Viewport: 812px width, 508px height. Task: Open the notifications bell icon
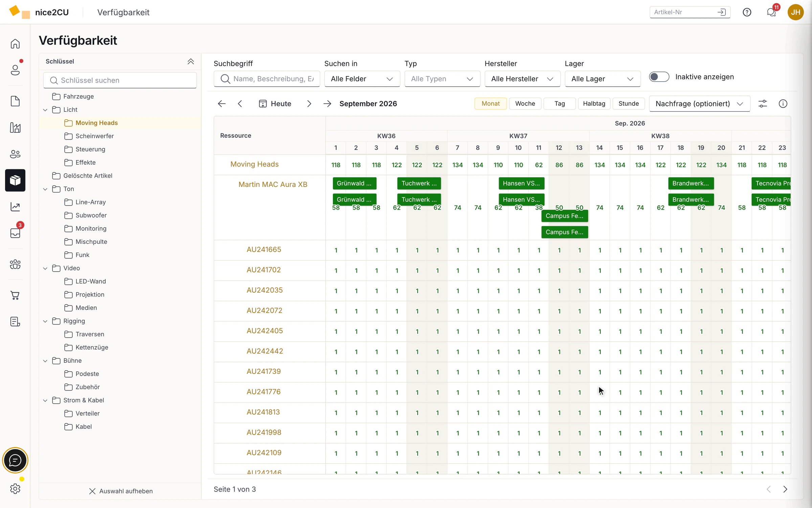point(771,12)
